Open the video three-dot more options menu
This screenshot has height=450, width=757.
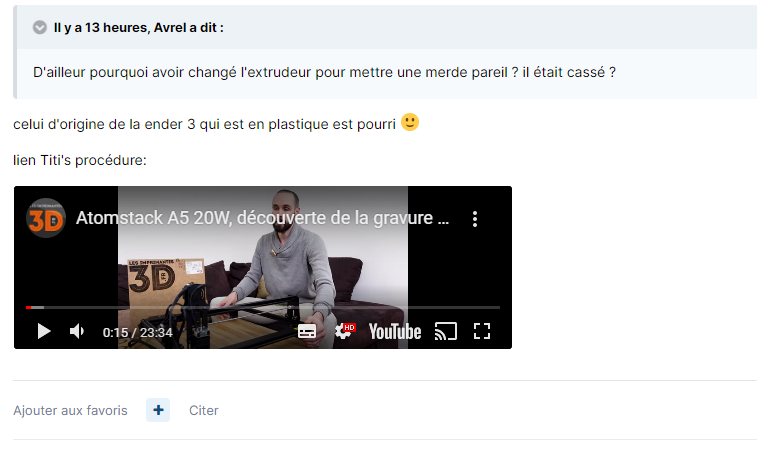(475, 219)
